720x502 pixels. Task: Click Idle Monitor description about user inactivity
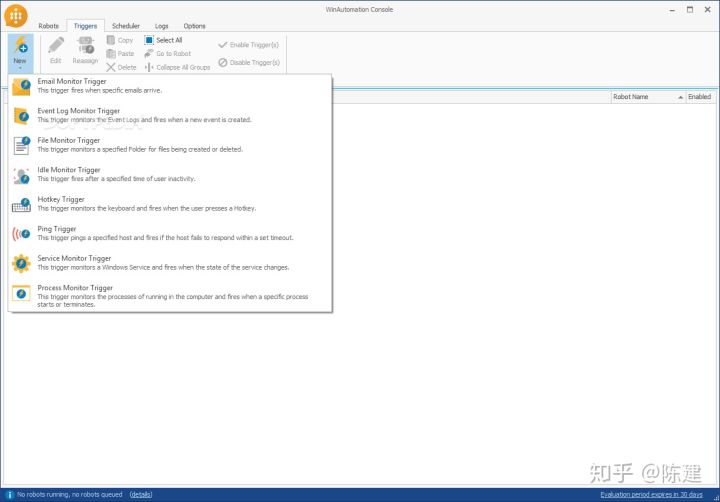(x=117, y=179)
